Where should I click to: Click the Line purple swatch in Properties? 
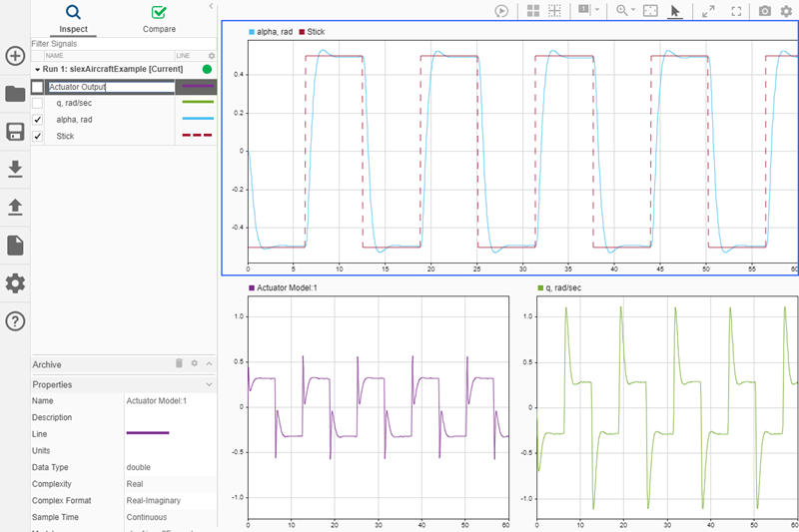tap(147, 433)
